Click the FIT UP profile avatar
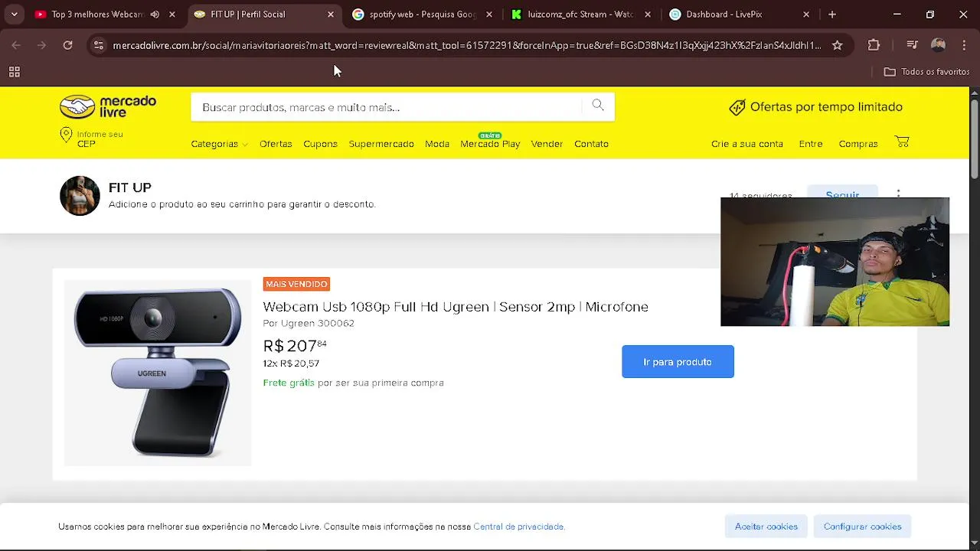980x551 pixels. [80, 196]
